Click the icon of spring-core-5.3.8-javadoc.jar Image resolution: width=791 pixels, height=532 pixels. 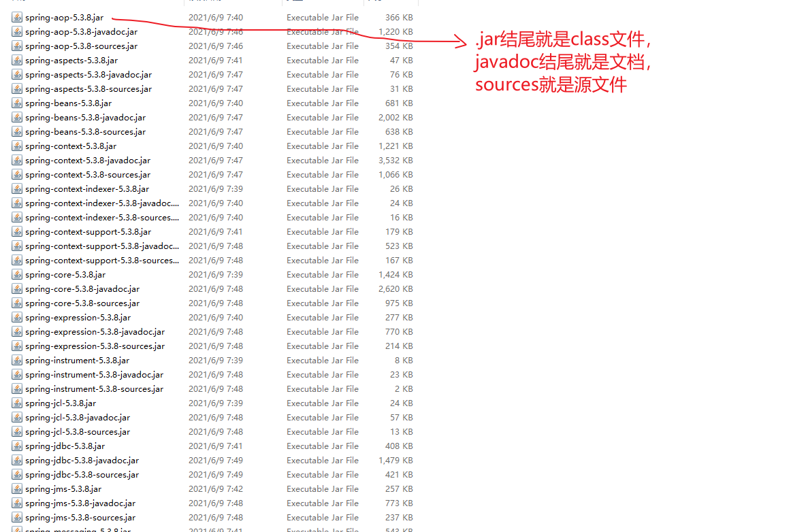coord(17,289)
